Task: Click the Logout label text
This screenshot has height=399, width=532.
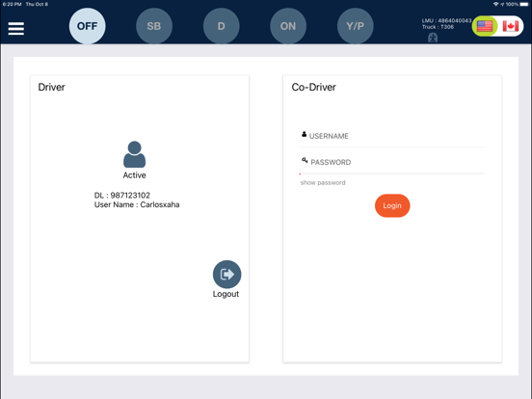Action: tap(226, 294)
